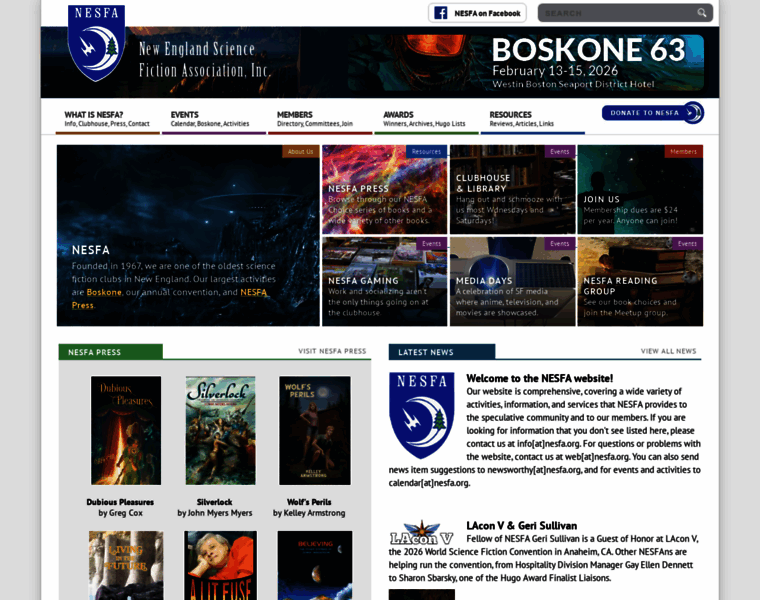Select the NESFA Press section tab

(111, 352)
